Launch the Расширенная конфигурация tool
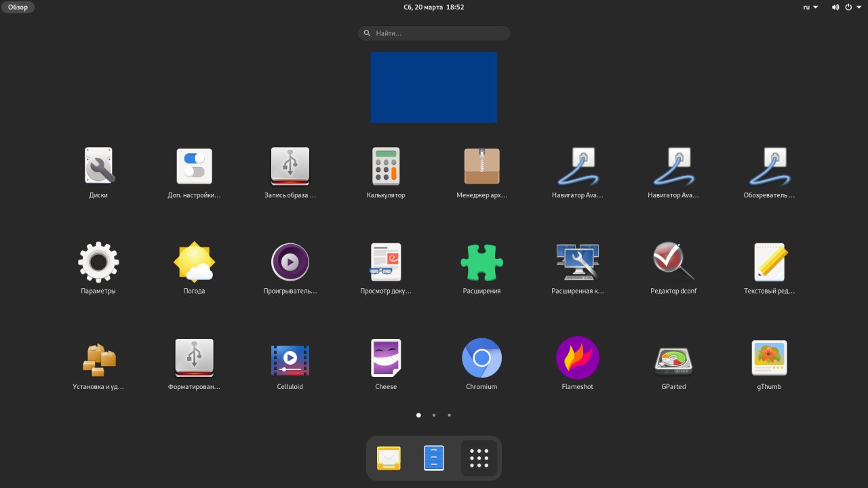Screen dimensions: 868x488 click(577, 262)
